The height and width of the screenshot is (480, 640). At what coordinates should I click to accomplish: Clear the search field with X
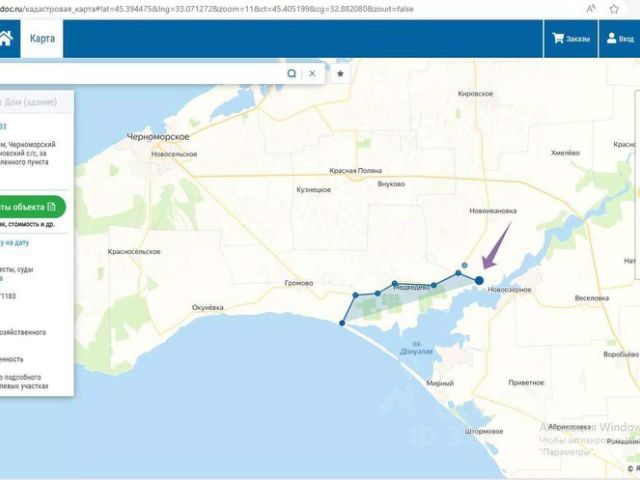click(x=312, y=73)
